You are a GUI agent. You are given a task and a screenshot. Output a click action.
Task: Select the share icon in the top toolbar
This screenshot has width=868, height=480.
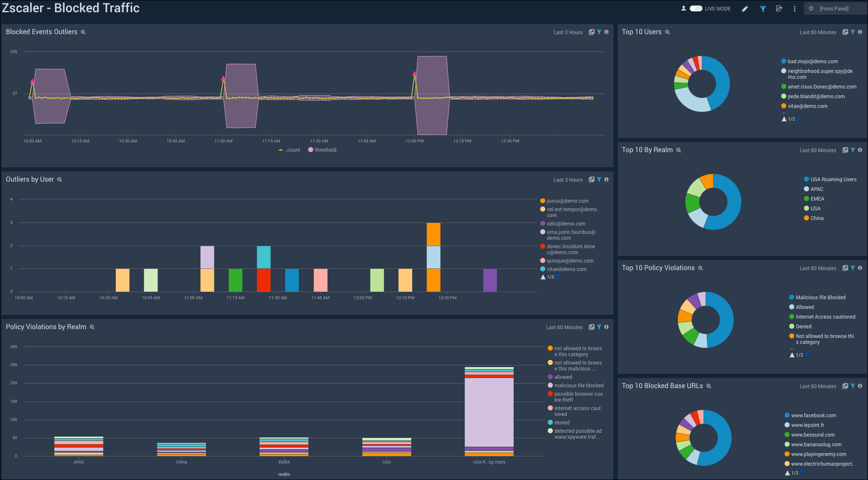coord(779,8)
